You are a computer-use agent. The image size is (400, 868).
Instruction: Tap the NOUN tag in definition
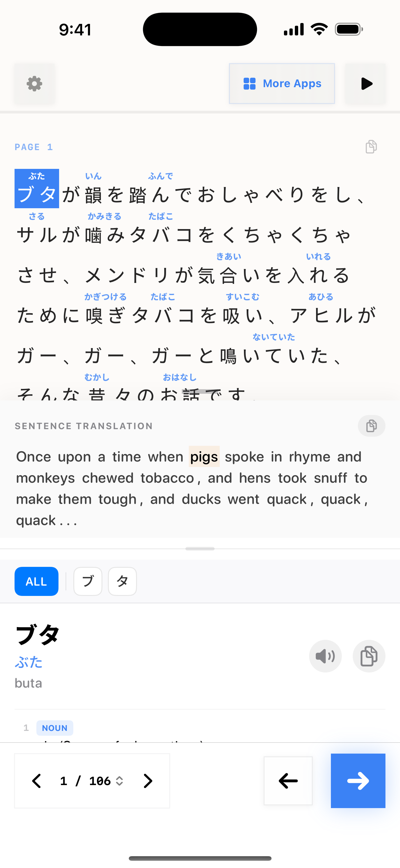(55, 728)
